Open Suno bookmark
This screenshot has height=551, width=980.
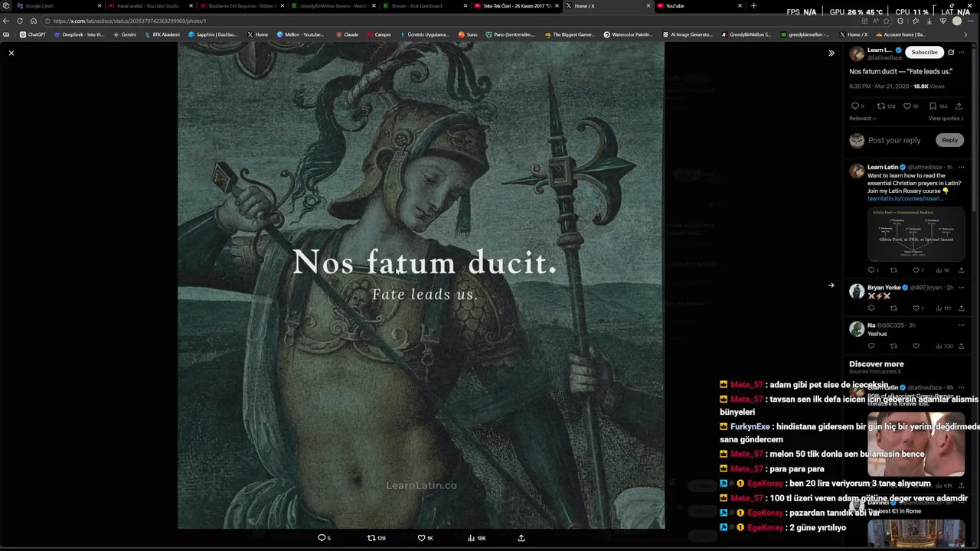[x=468, y=34]
